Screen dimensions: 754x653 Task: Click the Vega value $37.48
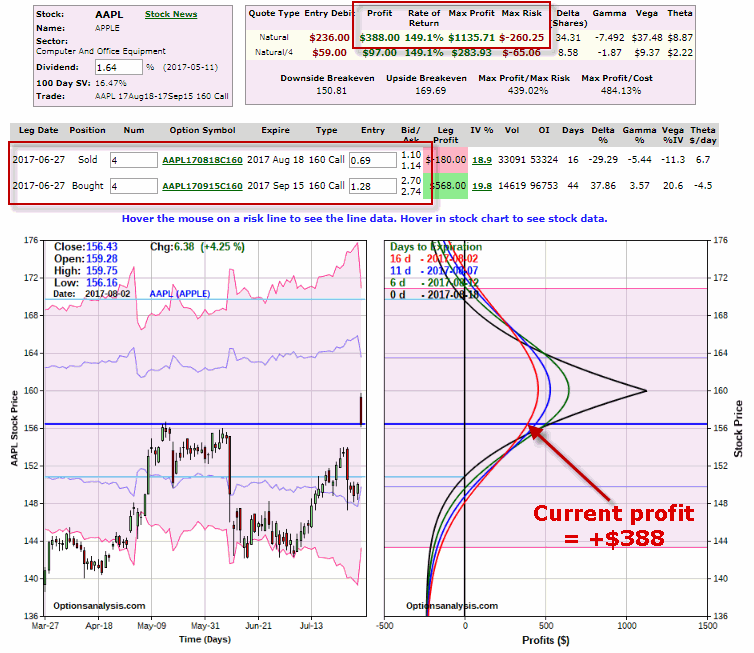647,38
